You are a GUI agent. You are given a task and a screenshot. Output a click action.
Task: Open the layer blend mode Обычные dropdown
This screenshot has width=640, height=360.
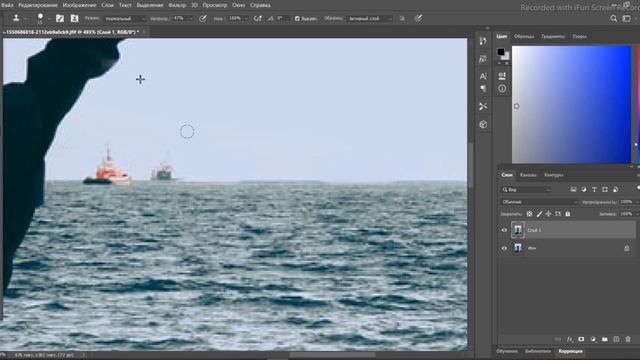[x=539, y=202]
